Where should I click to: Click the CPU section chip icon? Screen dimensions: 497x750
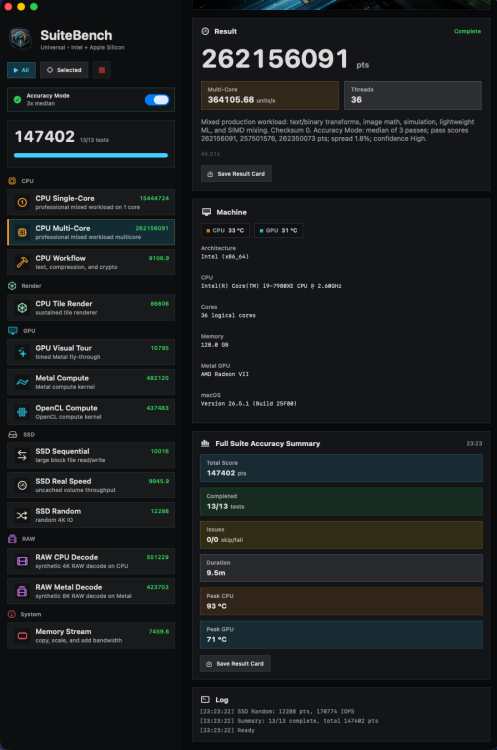click(12, 181)
